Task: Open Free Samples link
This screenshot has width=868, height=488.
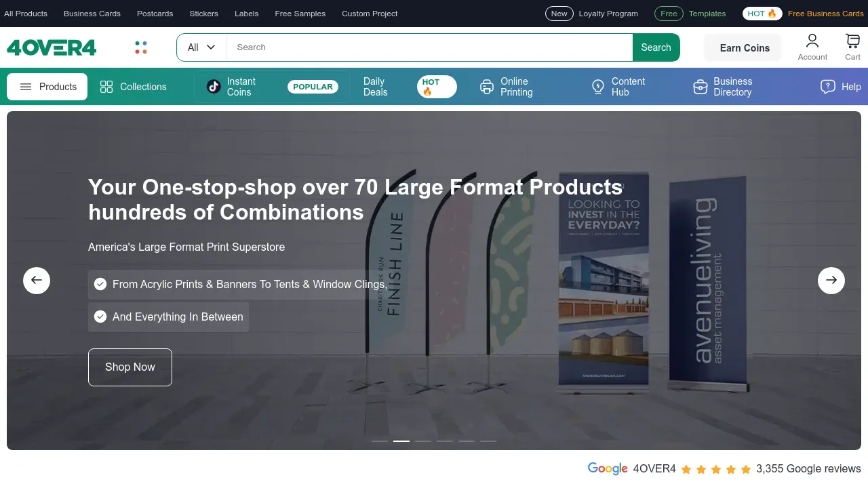Action: pyautogui.click(x=300, y=14)
